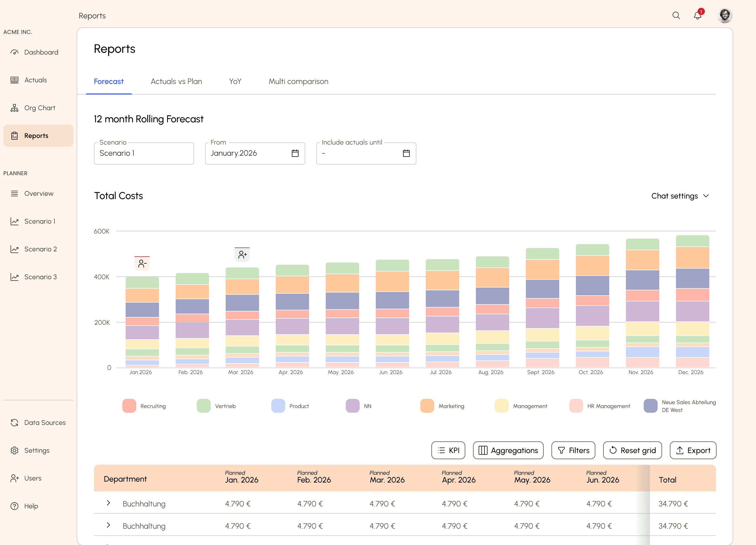Expand the Chat settings dropdown
Screen dimensions: 756x545
(680, 196)
